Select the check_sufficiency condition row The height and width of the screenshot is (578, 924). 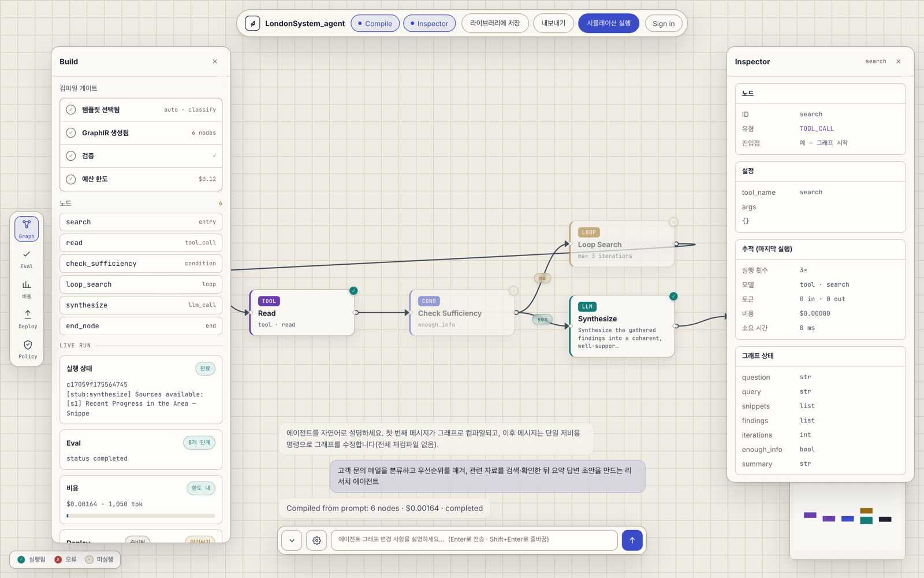point(141,264)
